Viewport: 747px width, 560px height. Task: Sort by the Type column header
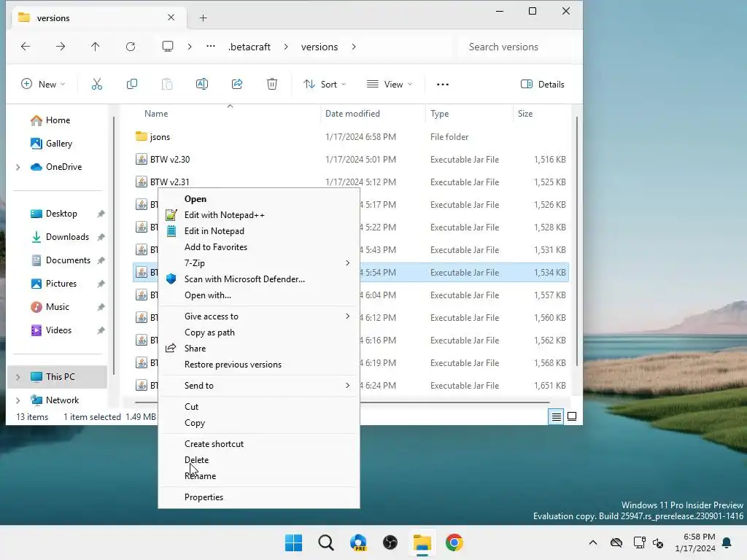click(439, 114)
